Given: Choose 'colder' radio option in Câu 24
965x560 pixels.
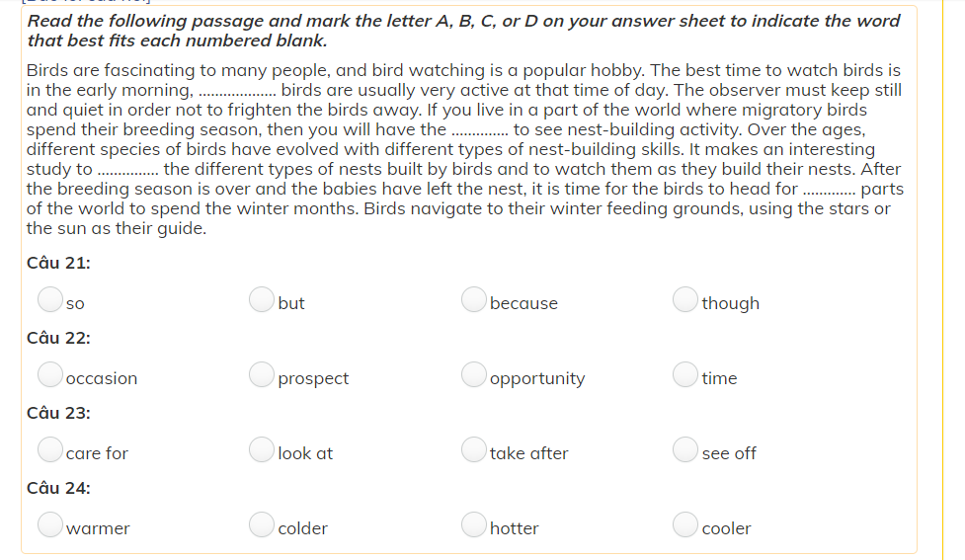Looking at the screenshot, I should coord(262,524).
